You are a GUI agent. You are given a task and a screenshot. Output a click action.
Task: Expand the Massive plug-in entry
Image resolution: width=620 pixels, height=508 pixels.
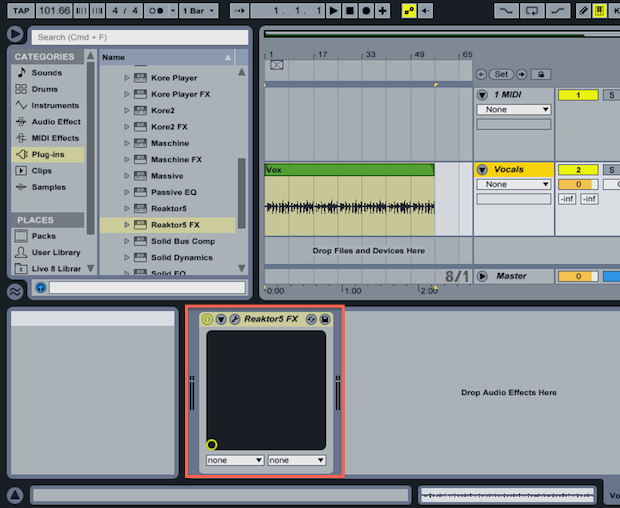[127, 176]
